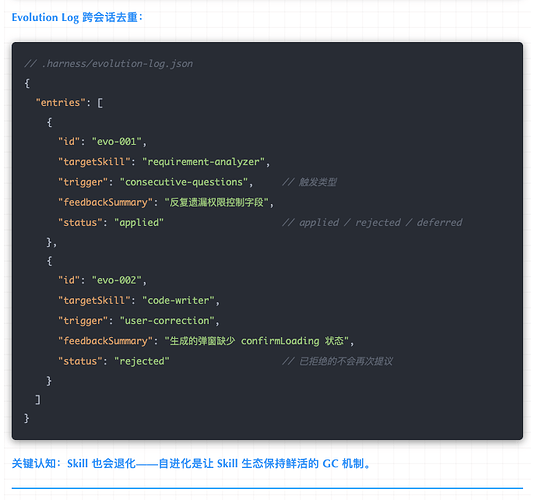Select the "evo-001" id value
The image size is (541, 500).
coord(117,142)
